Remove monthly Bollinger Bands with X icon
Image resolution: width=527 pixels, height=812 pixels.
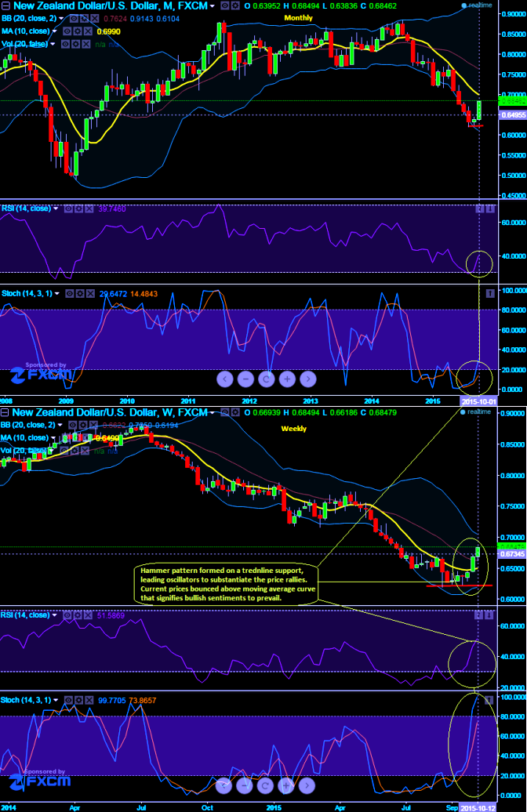tap(94, 19)
